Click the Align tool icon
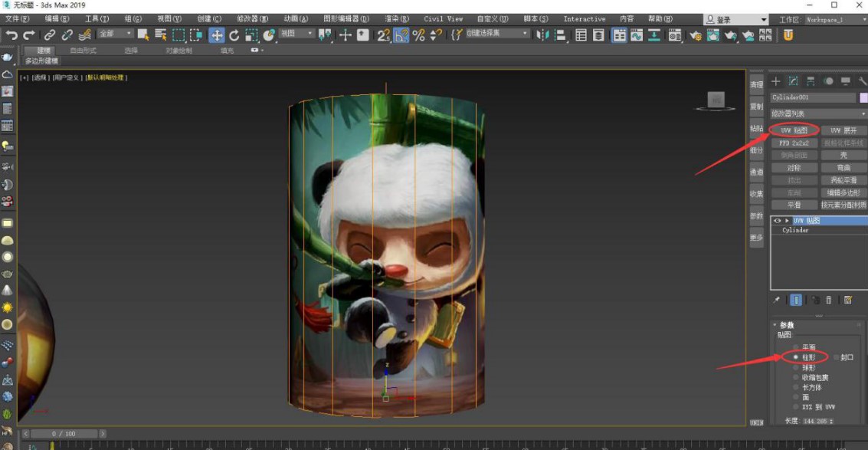The width and height of the screenshot is (868, 450). [561, 35]
